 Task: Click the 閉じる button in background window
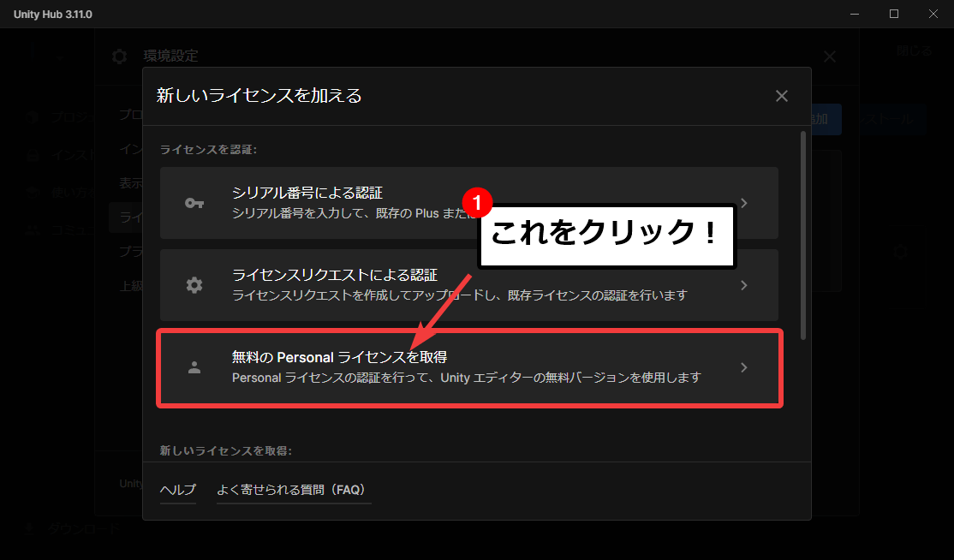914,51
